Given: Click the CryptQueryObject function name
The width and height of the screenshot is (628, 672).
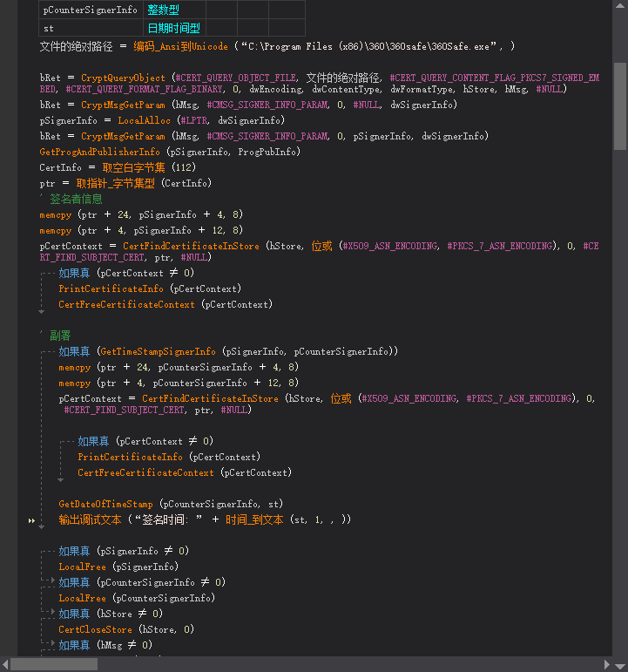Looking at the screenshot, I should point(123,78).
